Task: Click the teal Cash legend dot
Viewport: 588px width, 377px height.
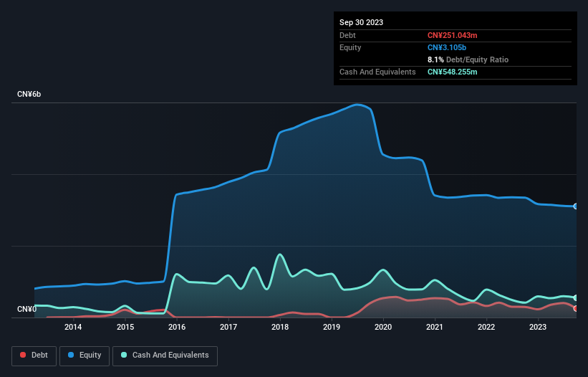Action: 124,355
